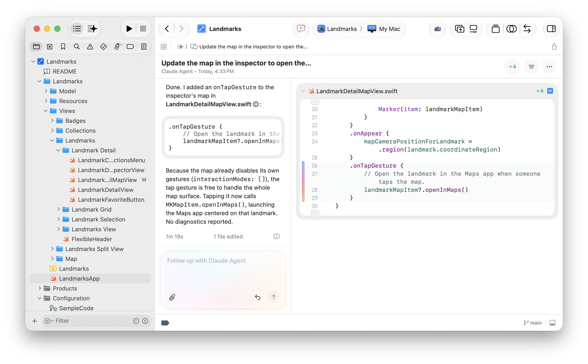Open the Breakpoint navigator tag icon
Image resolution: width=588 pixels, height=364 pixels.
coord(130,46)
